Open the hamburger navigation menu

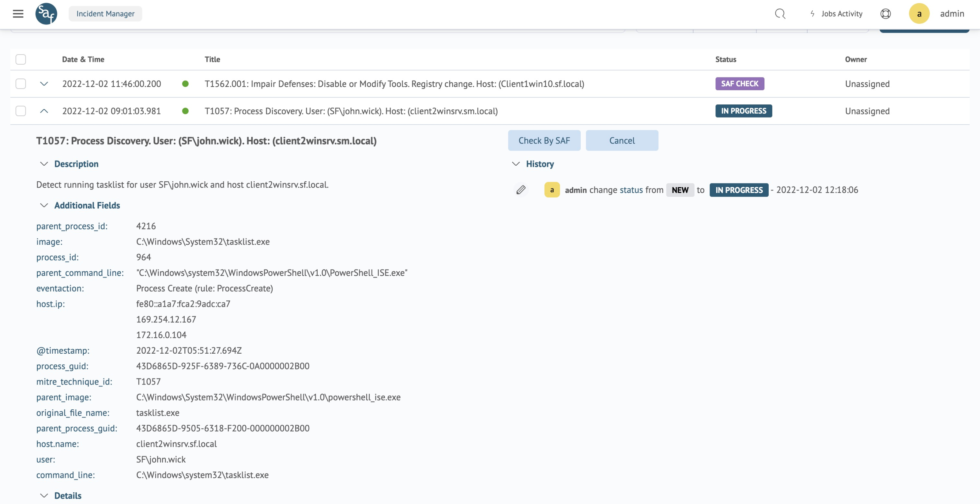point(18,14)
